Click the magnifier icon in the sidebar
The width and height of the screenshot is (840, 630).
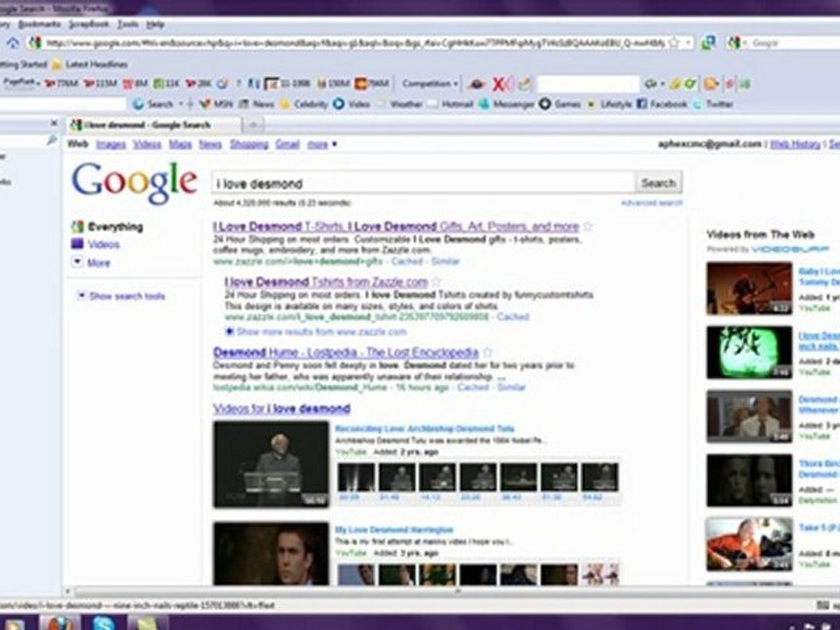(52, 140)
